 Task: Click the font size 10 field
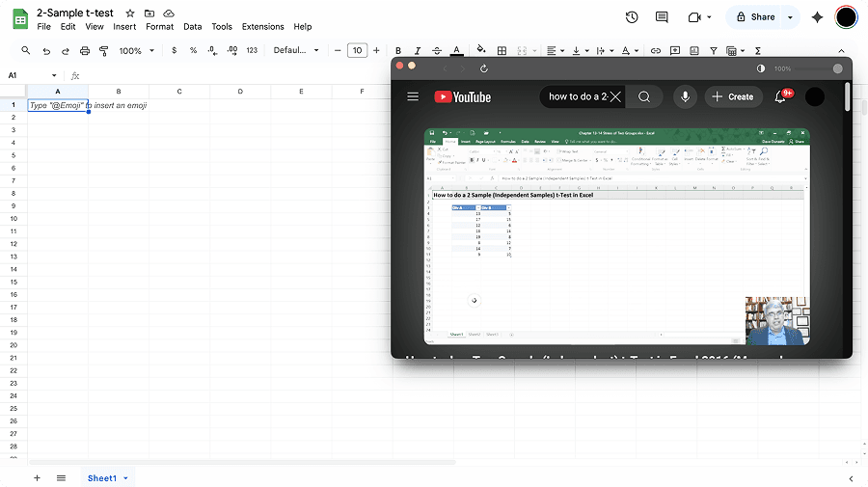tap(357, 51)
